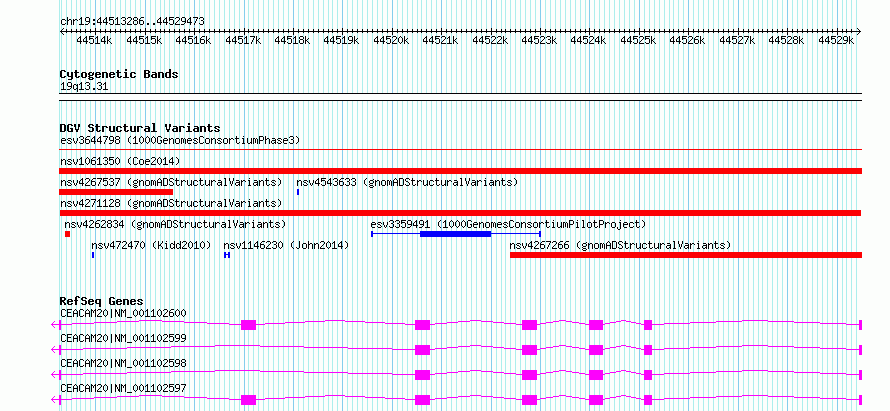890x411 pixels.
Task: Click the nsv1146230 (John2014) label
Action: [286, 245]
